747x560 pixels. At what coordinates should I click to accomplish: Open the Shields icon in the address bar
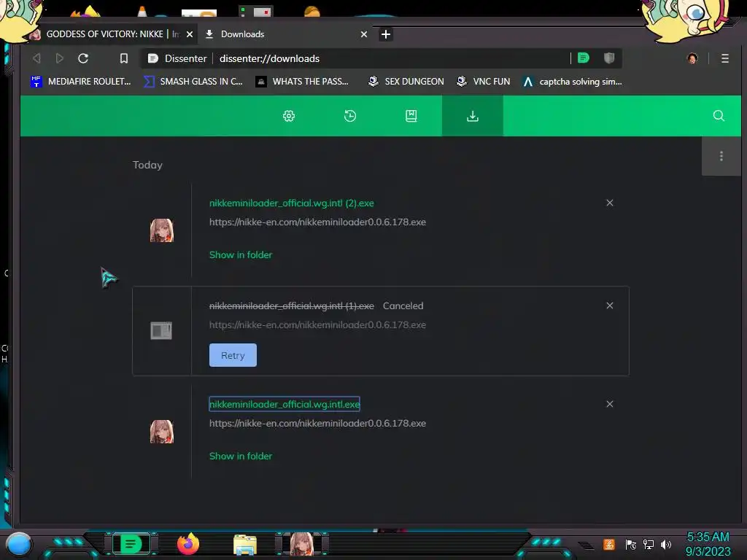click(609, 58)
